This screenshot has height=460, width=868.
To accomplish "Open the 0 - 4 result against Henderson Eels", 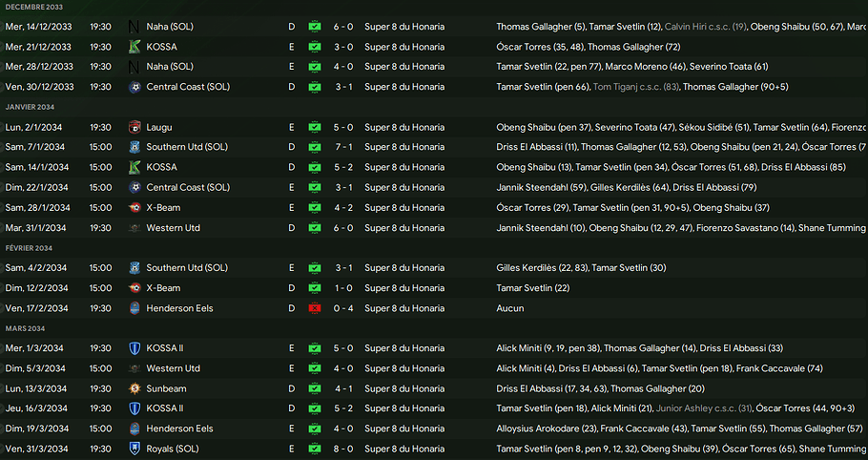I will 343,308.
